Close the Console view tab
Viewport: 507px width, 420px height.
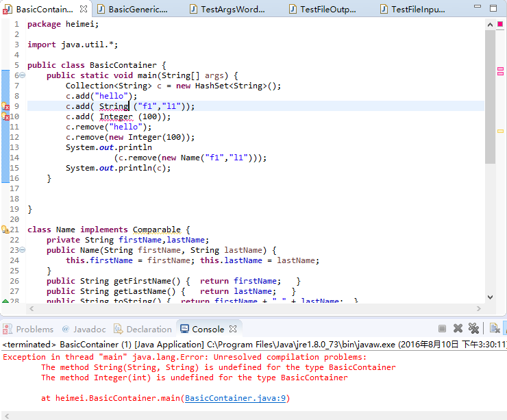pos(233,329)
